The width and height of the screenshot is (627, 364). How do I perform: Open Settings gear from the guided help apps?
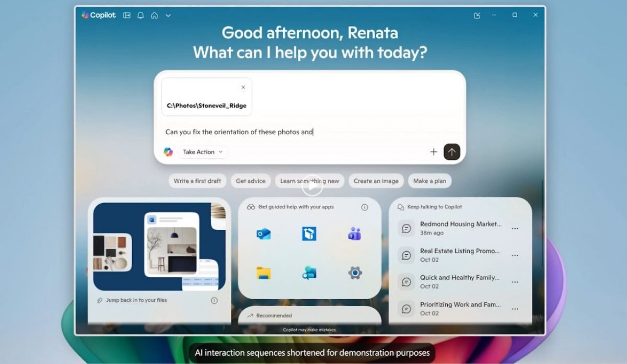pos(355,273)
